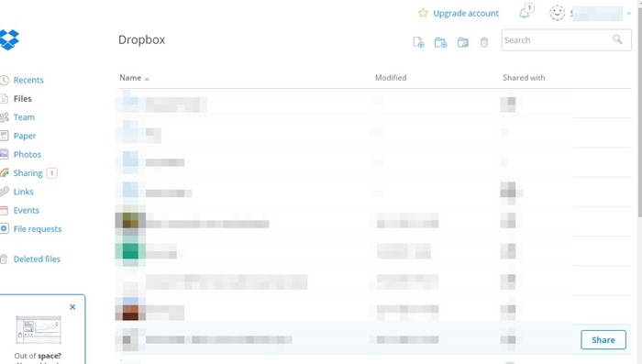Image resolution: width=642 pixels, height=364 pixels.
Task: Click the new folder icon
Action: [x=440, y=42]
